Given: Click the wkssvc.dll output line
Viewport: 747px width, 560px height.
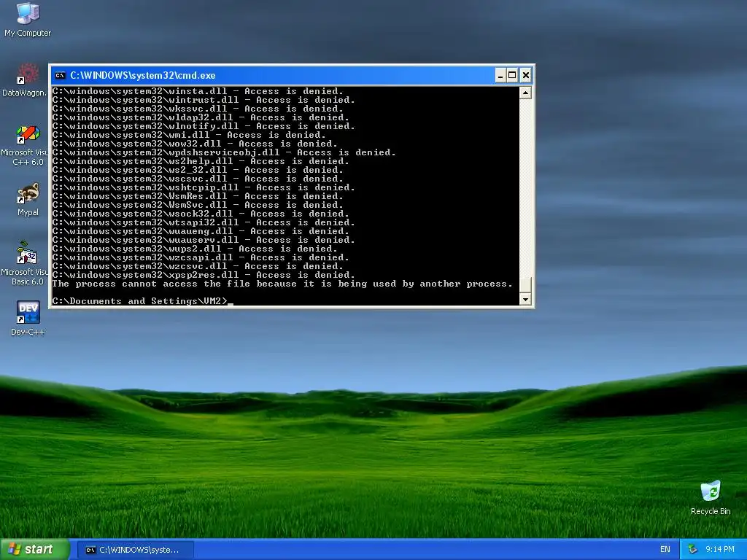Looking at the screenshot, I should click(198, 109).
